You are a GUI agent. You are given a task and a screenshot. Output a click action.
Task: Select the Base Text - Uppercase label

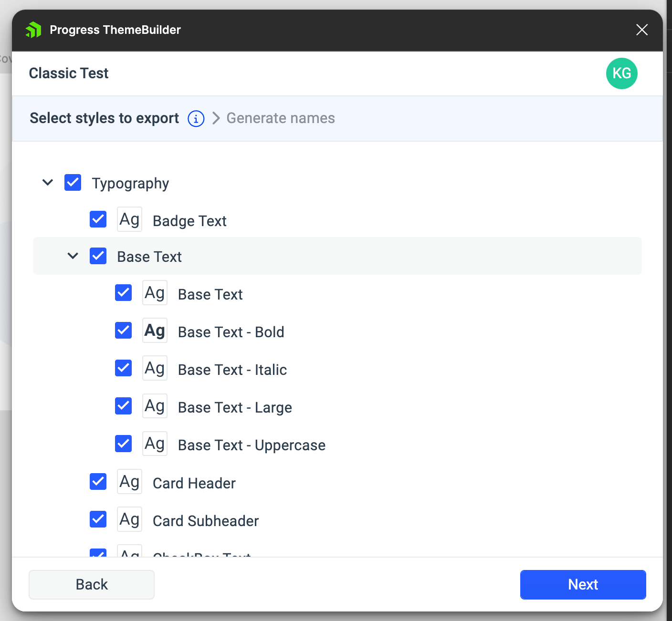coord(252,445)
